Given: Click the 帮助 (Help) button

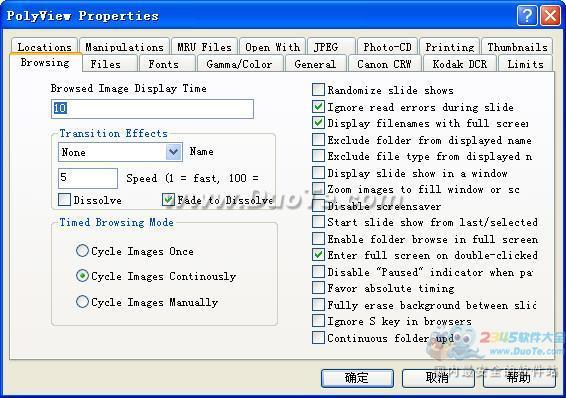Looking at the screenshot, I should coord(519,378).
